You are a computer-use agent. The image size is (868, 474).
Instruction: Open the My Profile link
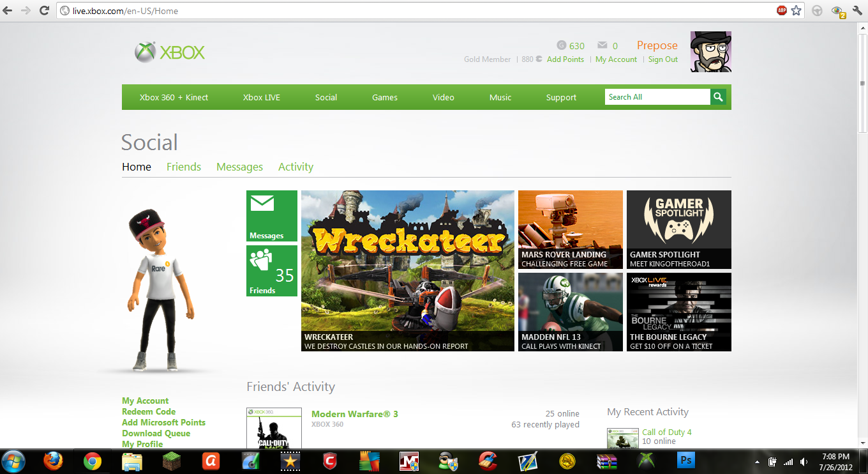142,444
